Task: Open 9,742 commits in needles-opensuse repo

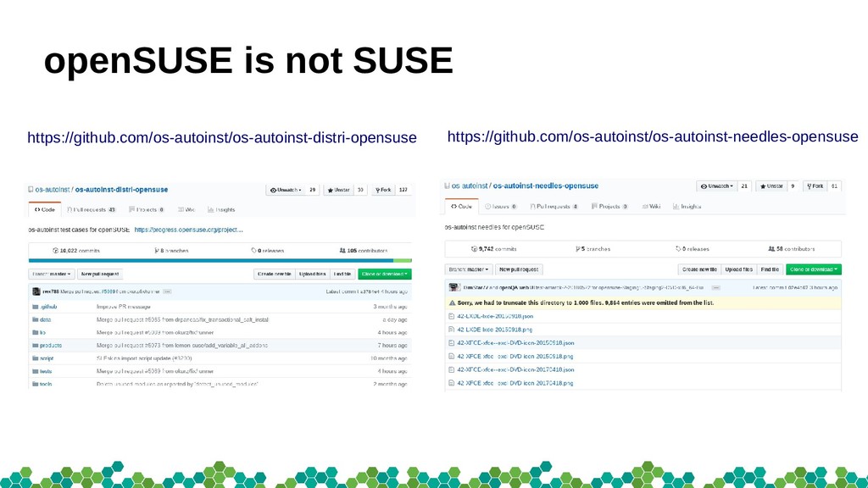Action: pyautogui.click(x=494, y=249)
